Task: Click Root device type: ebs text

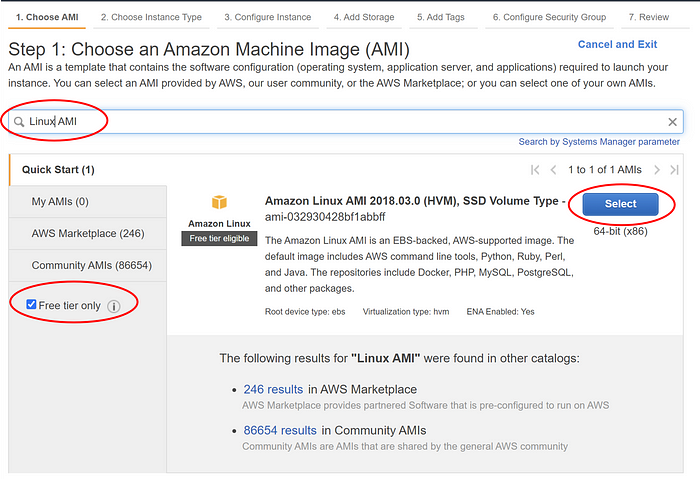Action: [305, 312]
